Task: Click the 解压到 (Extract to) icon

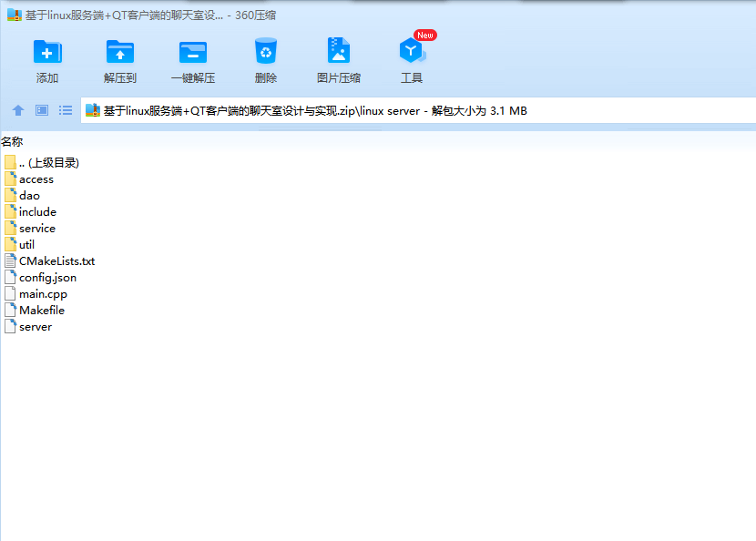Action: click(120, 52)
